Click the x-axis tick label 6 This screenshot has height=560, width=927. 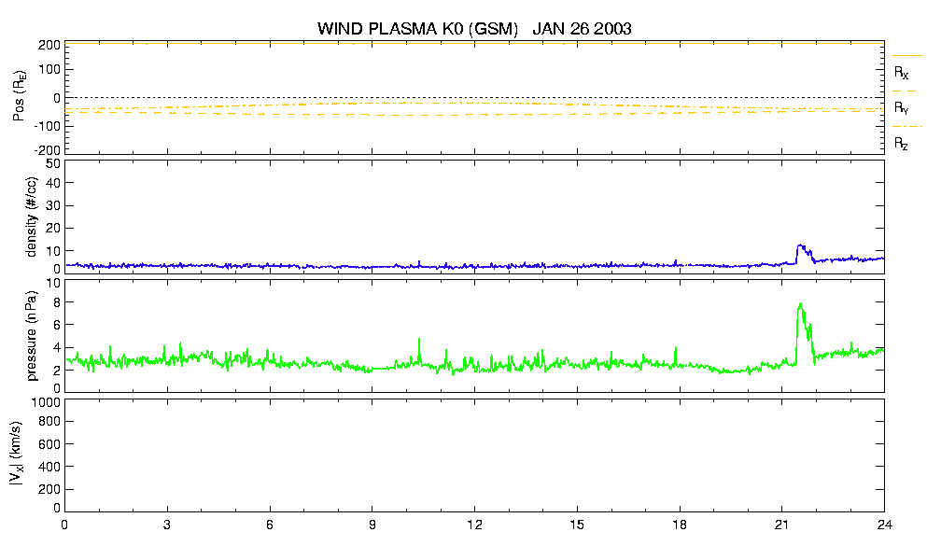[270, 525]
